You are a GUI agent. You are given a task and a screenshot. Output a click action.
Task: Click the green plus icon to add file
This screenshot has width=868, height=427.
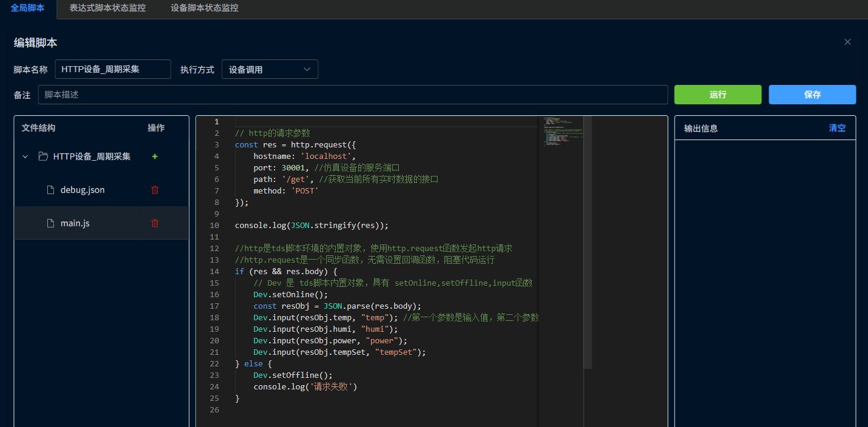(155, 156)
